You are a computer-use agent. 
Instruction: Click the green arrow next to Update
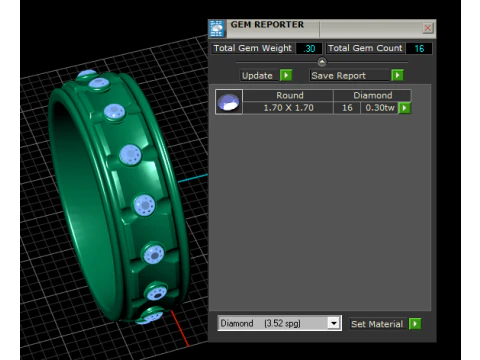pos(286,75)
